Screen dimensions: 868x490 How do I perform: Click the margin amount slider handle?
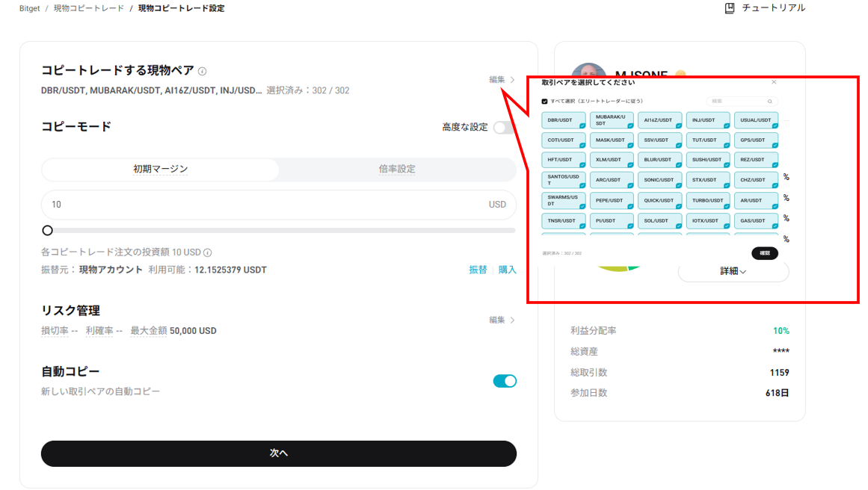pos(48,231)
